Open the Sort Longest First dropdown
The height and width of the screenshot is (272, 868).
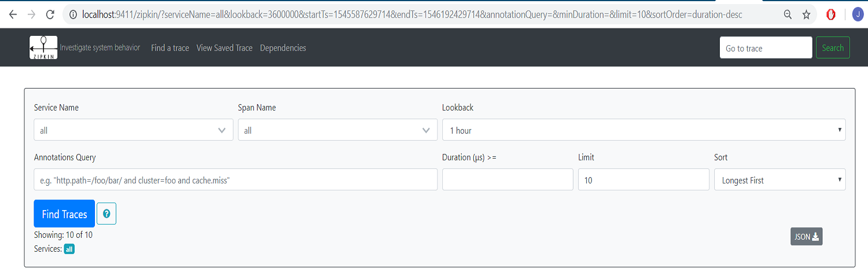(x=779, y=180)
